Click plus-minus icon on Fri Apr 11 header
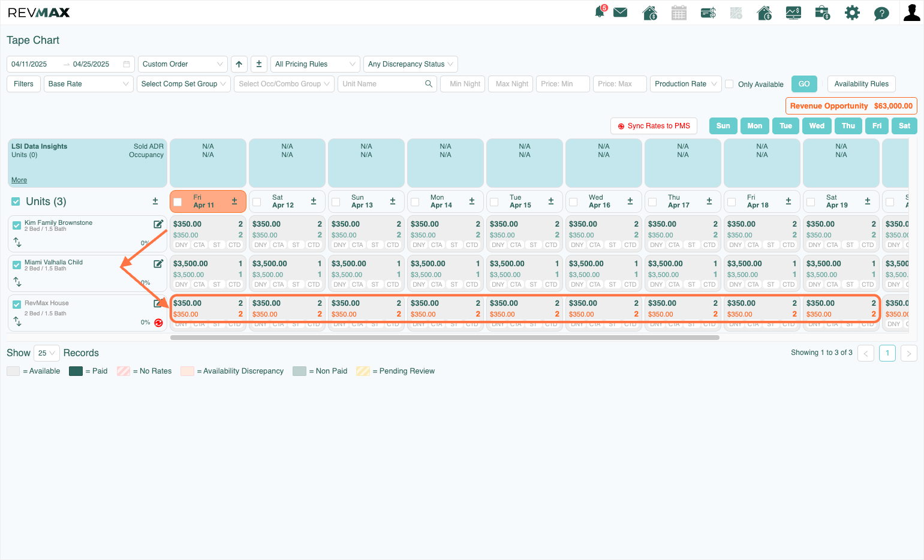924x560 pixels. coord(234,201)
